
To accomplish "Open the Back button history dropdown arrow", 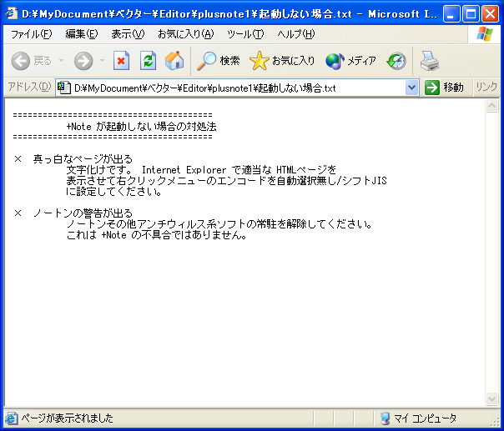I will [x=61, y=60].
